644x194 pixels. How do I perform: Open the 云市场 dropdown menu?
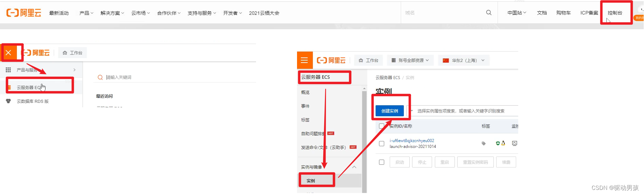[x=141, y=13]
